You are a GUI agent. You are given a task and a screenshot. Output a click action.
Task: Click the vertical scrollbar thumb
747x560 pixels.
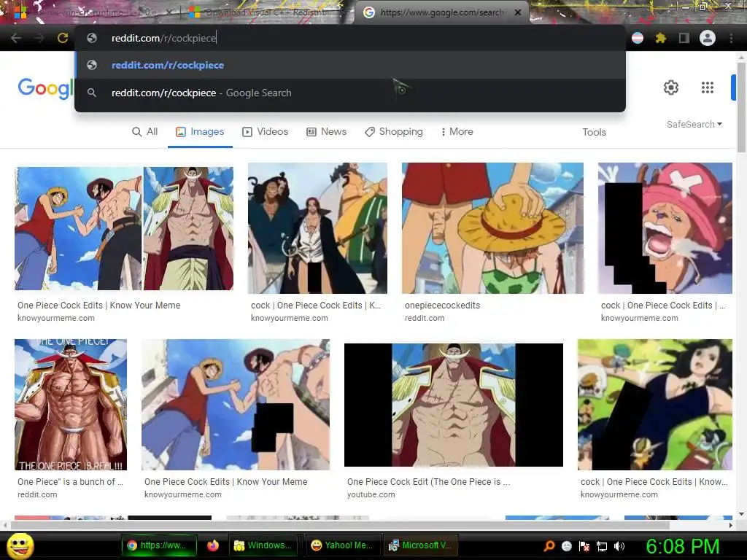(x=741, y=108)
